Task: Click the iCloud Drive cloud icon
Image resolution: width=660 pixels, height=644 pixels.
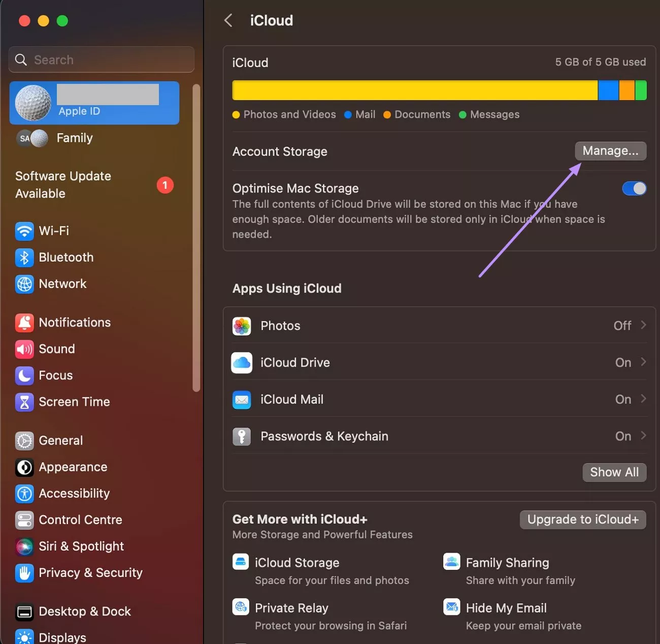Action: pos(242,363)
